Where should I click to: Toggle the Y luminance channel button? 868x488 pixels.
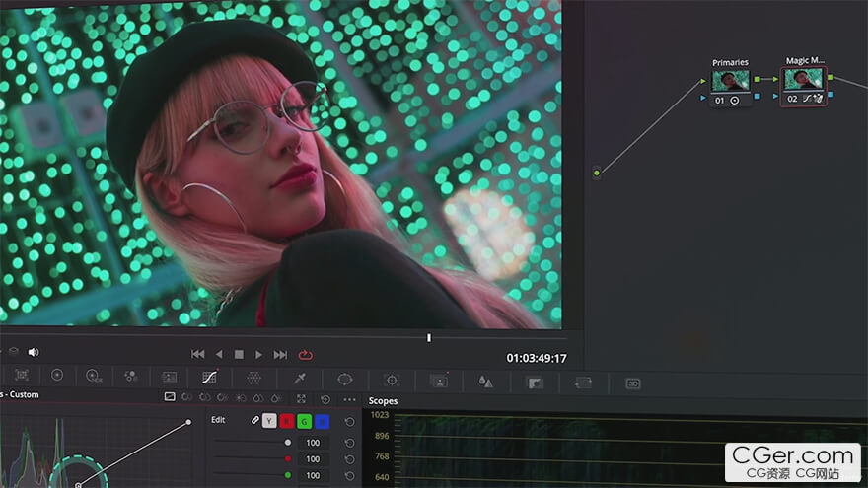tap(269, 421)
